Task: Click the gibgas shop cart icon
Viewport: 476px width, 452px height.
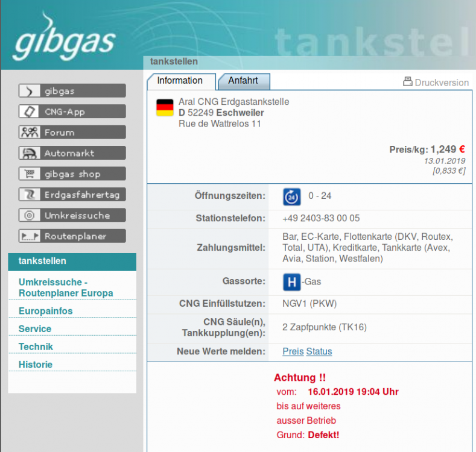Action: (x=30, y=174)
